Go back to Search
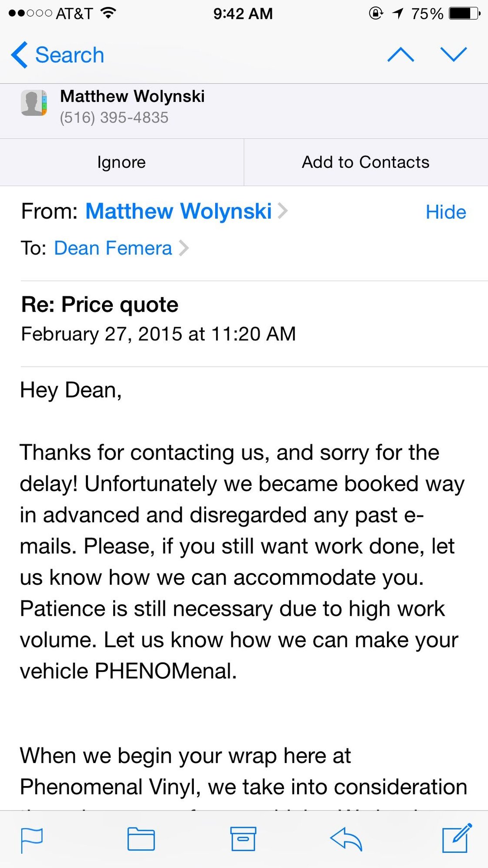488x868 pixels. [58, 55]
